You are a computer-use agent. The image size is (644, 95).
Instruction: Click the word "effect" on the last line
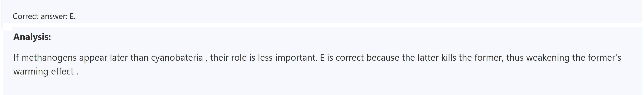62,72
